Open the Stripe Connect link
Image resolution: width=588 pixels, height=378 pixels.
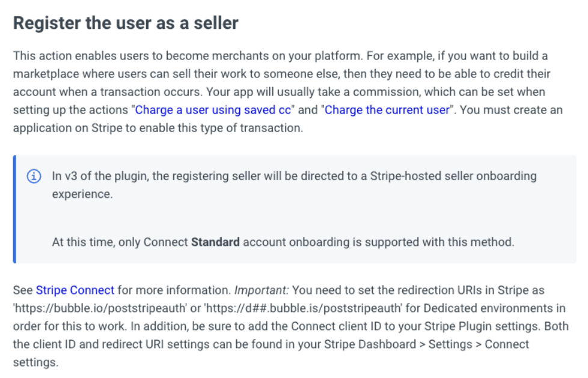point(75,290)
